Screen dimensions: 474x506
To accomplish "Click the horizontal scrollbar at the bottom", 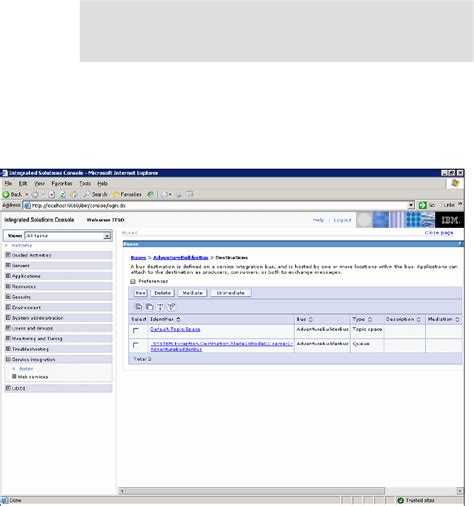I will pos(255,491).
